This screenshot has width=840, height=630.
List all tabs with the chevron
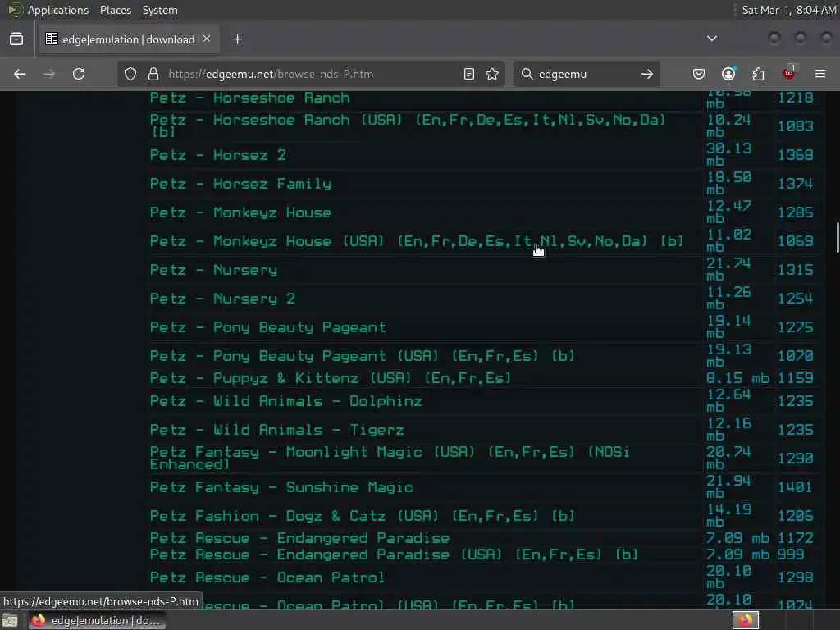pos(712,39)
